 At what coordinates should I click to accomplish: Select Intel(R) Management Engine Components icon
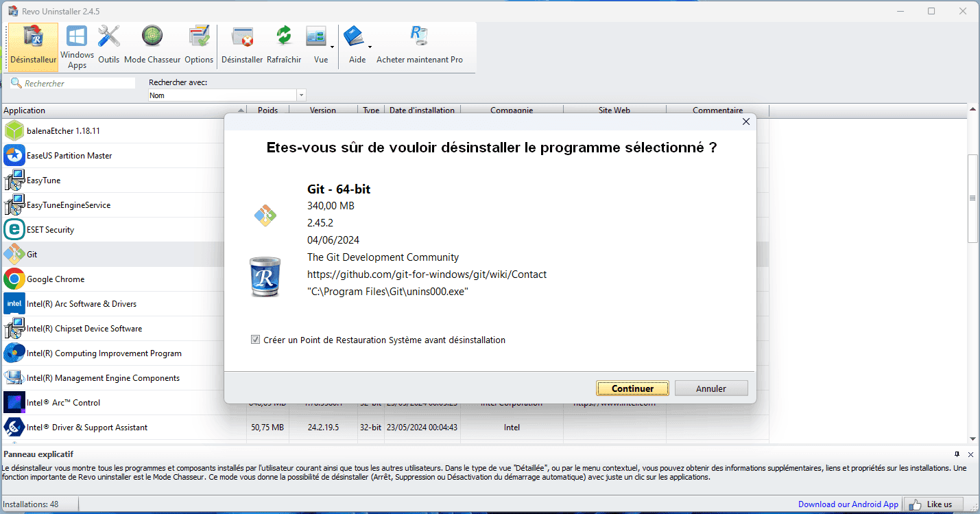click(x=14, y=377)
